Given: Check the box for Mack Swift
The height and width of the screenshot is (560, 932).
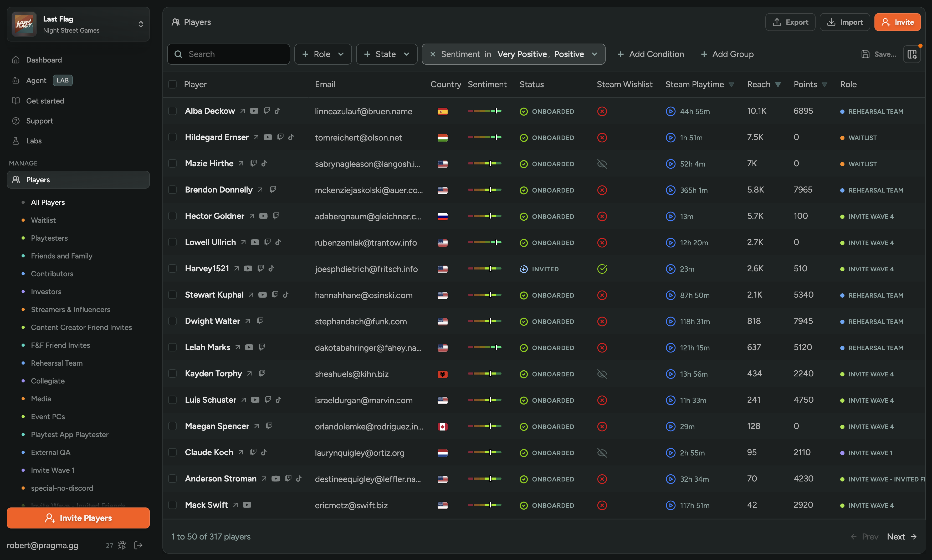Looking at the screenshot, I should pos(172,505).
